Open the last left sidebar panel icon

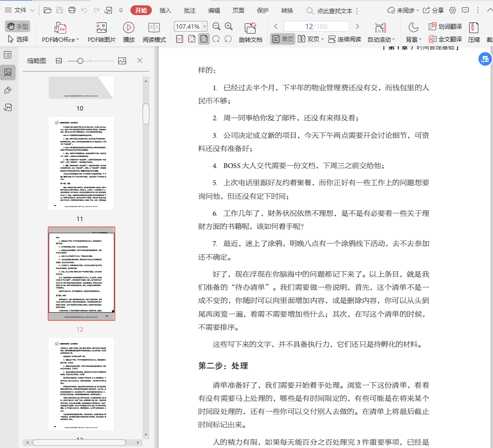click(x=8, y=108)
